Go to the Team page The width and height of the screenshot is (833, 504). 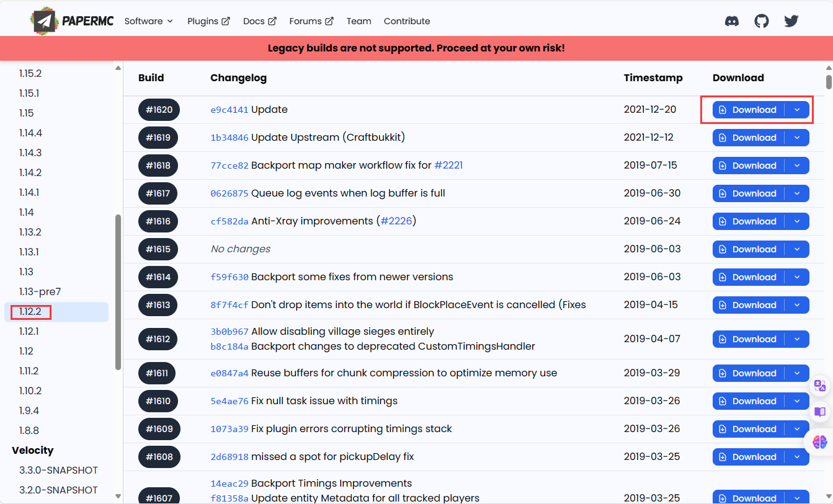[359, 21]
